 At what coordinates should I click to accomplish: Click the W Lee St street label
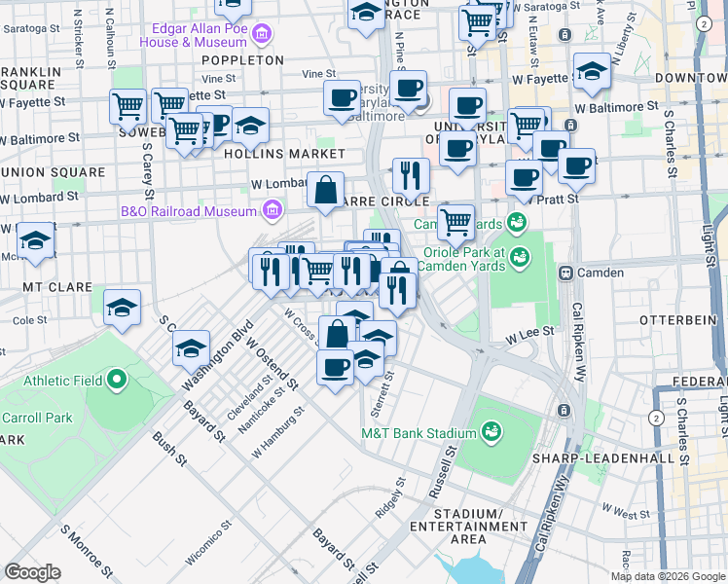529,335
